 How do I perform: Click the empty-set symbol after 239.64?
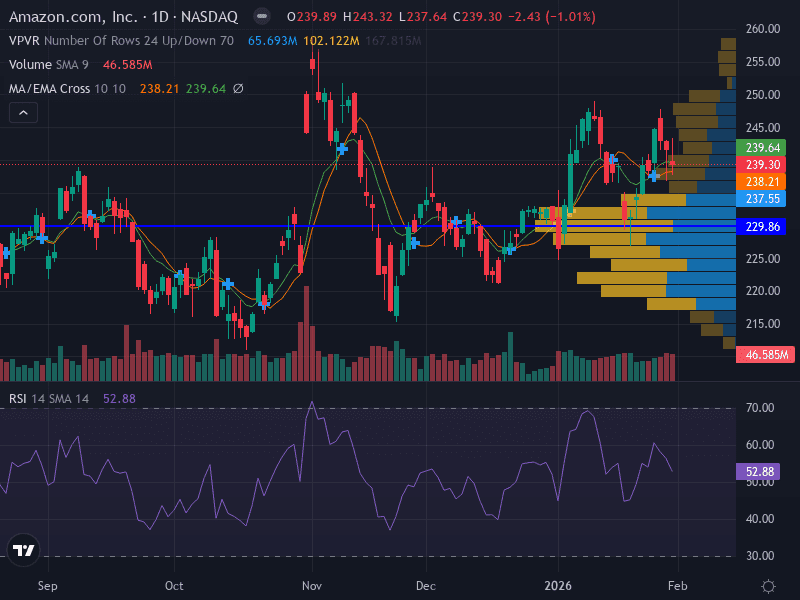pyautogui.click(x=238, y=89)
